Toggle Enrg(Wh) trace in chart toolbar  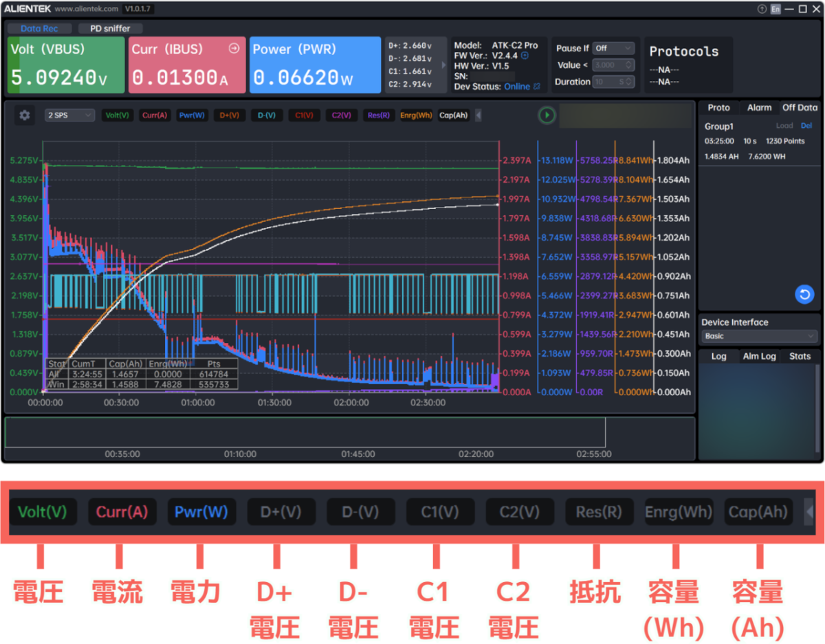tap(416, 115)
